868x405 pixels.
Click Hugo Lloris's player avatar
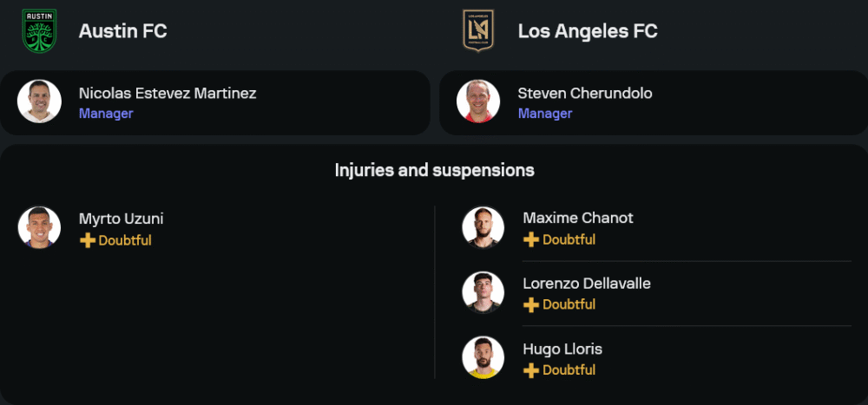[483, 357]
